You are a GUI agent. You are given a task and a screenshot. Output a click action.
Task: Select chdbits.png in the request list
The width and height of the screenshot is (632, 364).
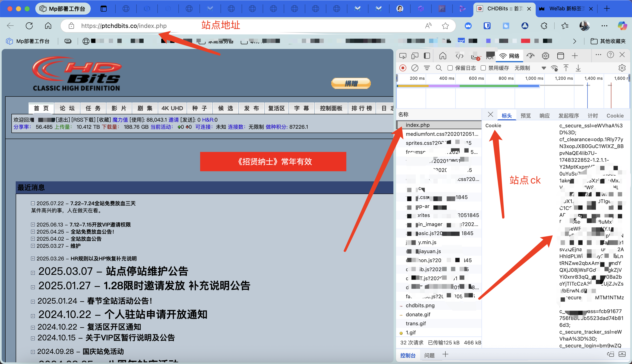(x=439, y=305)
